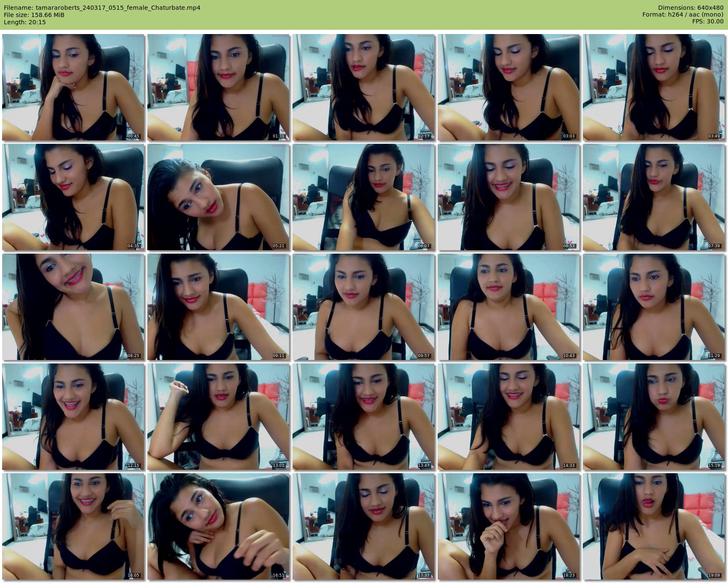Select the thumbnail at timestamp 13:01
The image size is (728, 583).
click(218, 417)
